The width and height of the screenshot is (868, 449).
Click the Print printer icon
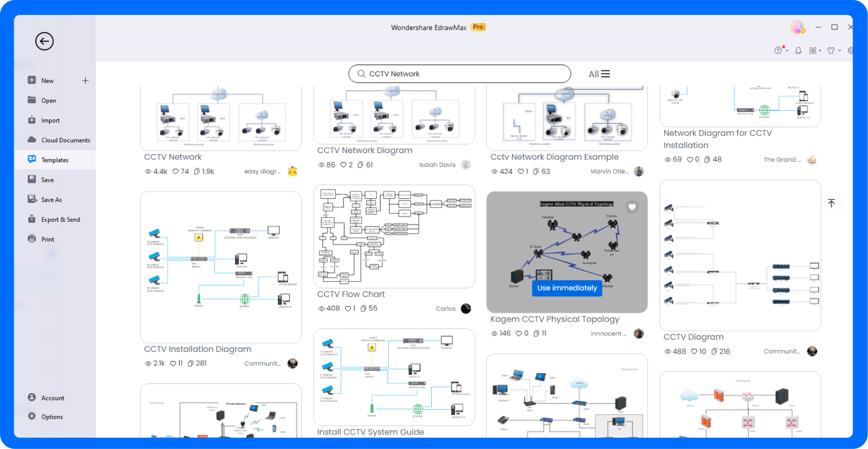click(32, 239)
